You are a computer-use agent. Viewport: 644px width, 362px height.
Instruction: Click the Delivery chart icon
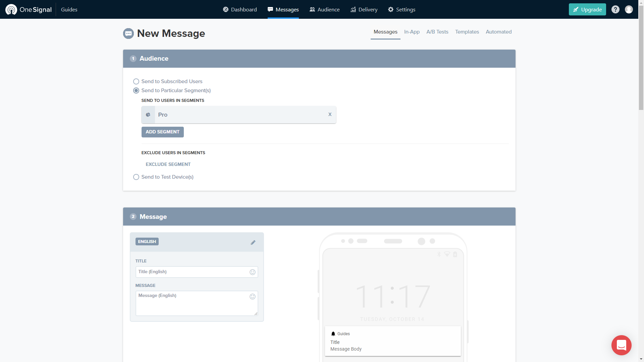point(353,9)
